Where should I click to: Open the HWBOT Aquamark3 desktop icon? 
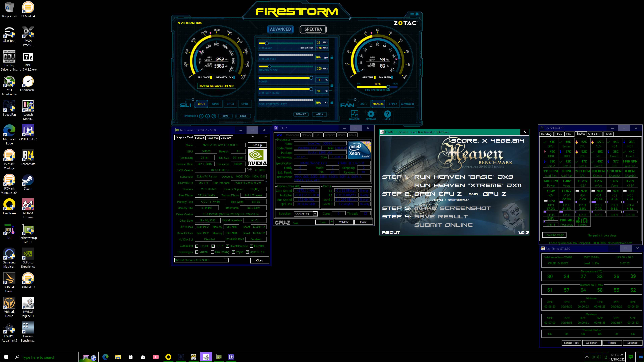(9, 332)
